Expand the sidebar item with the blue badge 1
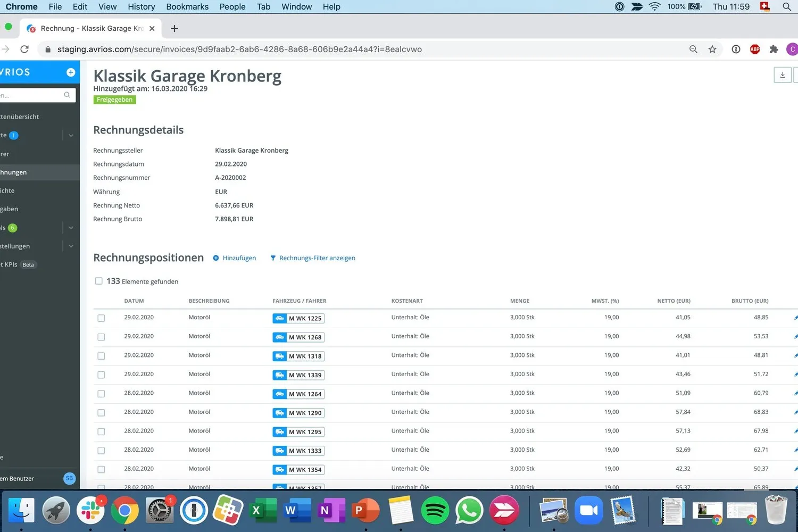 click(x=71, y=136)
